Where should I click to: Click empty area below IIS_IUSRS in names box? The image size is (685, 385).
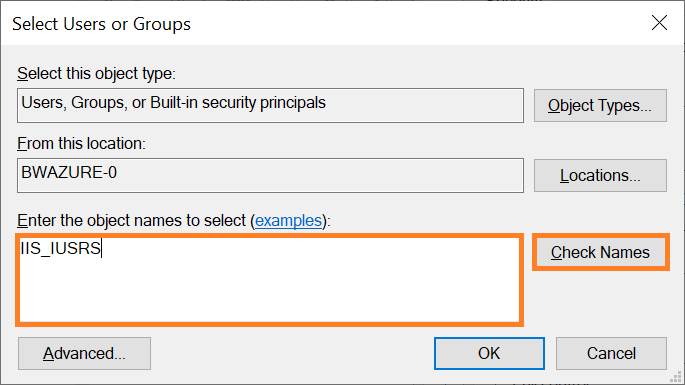270,293
